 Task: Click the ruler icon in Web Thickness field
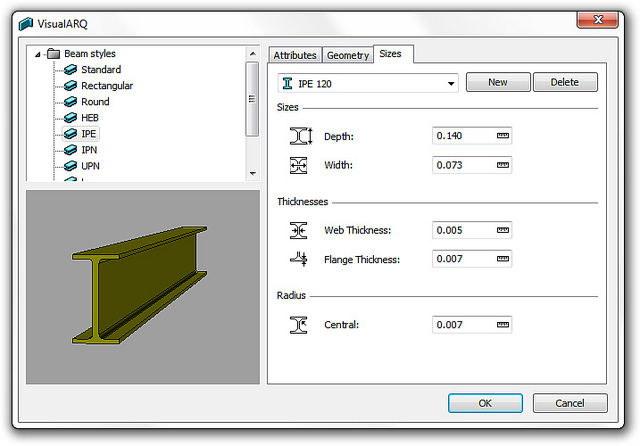click(x=502, y=230)
